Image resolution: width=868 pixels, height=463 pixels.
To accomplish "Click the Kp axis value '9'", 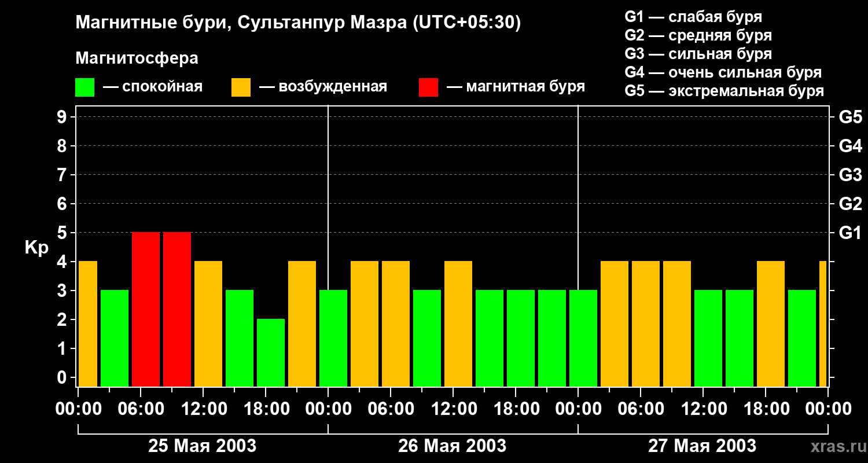I will pyautogui.click(x=62, y=117).
